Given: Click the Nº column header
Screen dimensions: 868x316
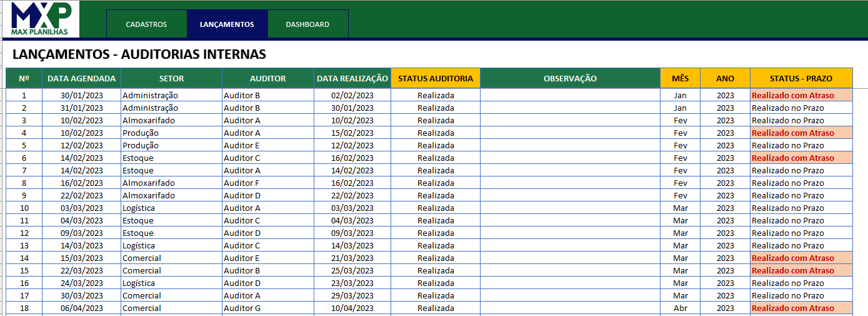Looking at the screenshot, I should coord(24,78).
